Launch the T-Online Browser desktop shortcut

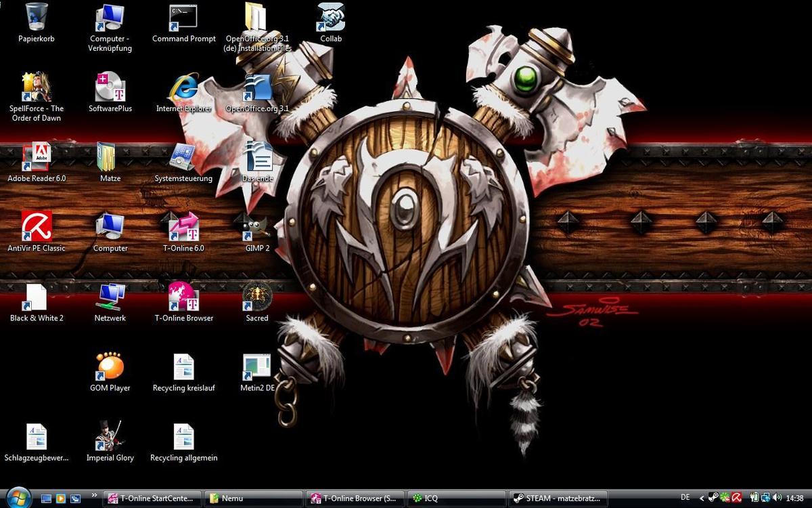184,302
